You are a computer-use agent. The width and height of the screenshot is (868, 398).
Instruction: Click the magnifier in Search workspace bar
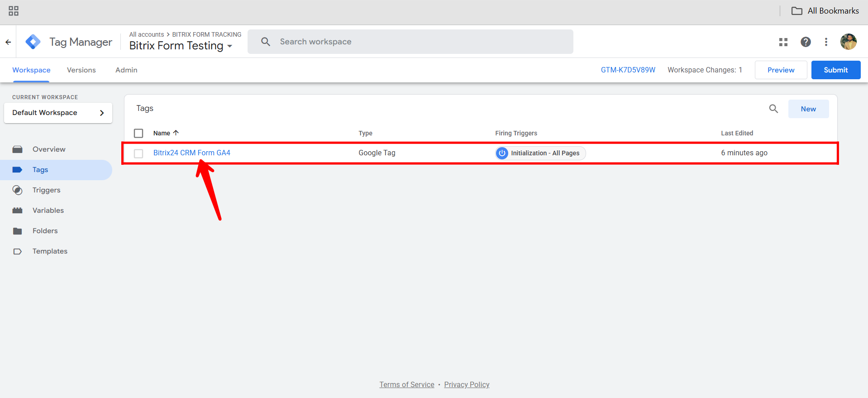pyautogui.click(x=266, y=42)
